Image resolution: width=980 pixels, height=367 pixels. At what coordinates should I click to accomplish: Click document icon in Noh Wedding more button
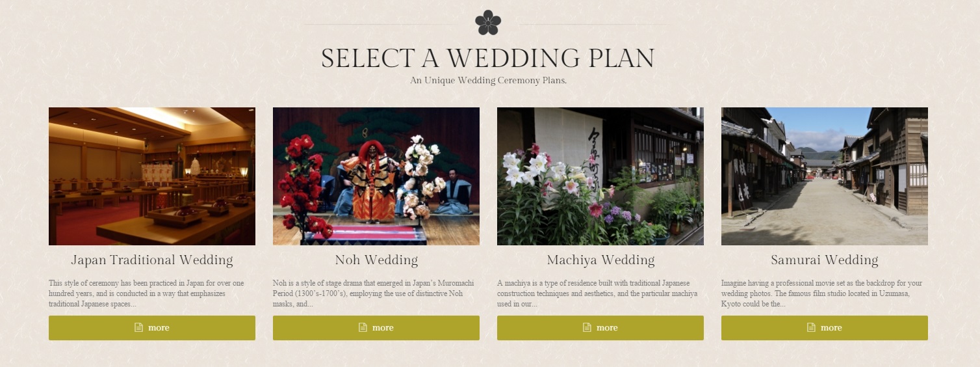[x=363, y=327]
